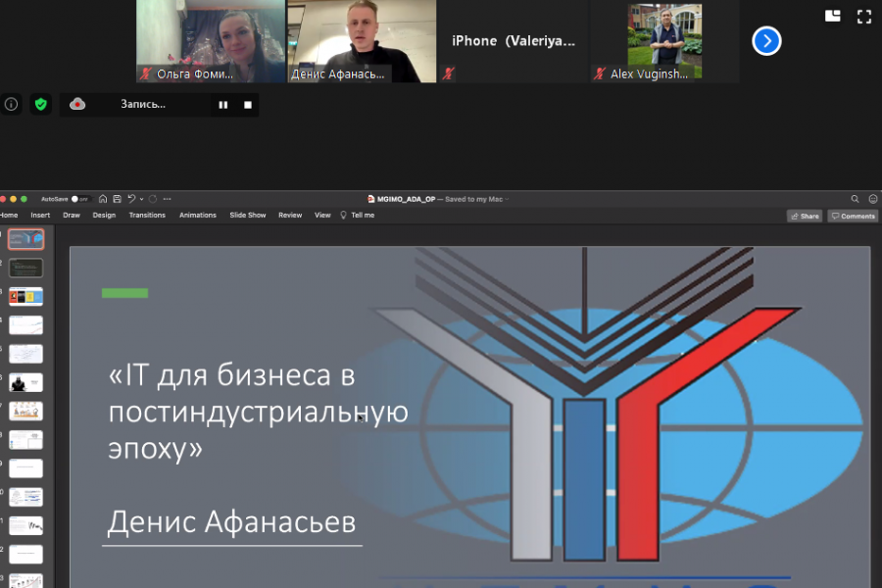Click the muted microphone icon on Alex Vuginsh tile
Viewport: 882px width, 588px height.
[600, 73]
